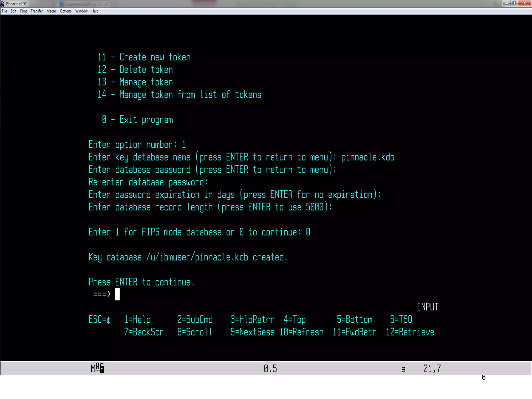Click the lock status icon in status bar
Image resolution: width=532 pixels, height=399 pixels.
coord(102,368)
